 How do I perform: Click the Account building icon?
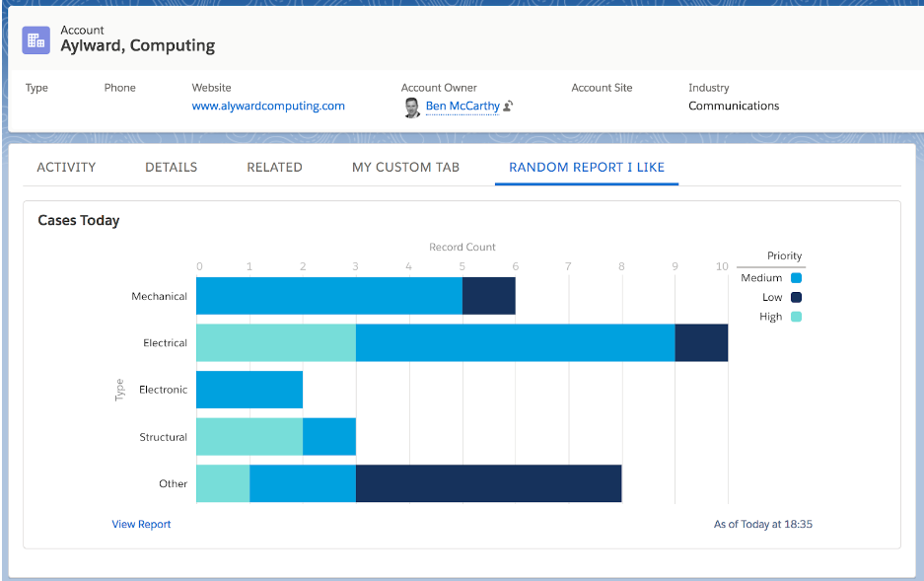click(36, 40)
